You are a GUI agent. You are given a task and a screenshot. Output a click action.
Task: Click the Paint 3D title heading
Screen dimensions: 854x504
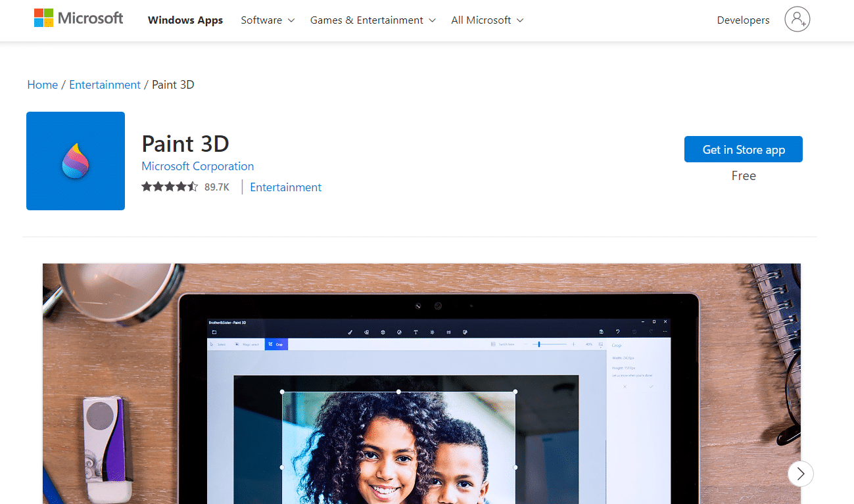click(x=185, y=144)
